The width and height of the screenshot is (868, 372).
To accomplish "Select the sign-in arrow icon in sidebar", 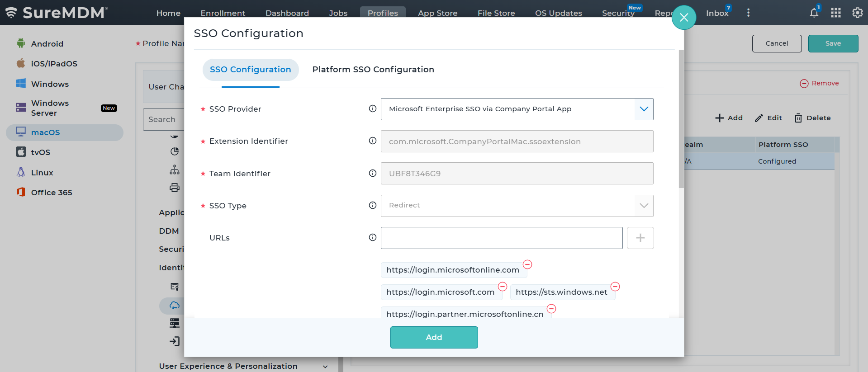I will click(175, 341).
